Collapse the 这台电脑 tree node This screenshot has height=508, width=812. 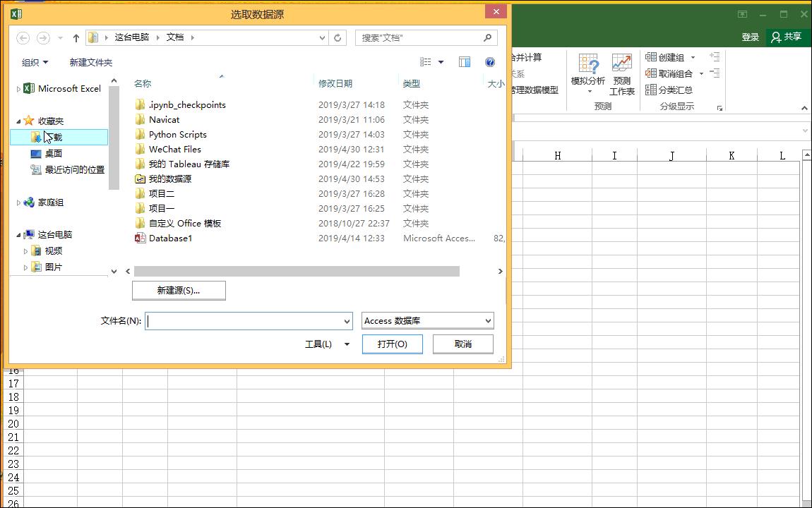[x=18, y=236]
